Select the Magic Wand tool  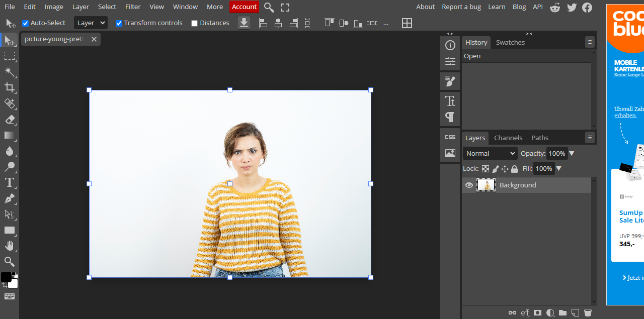(10, 72)
